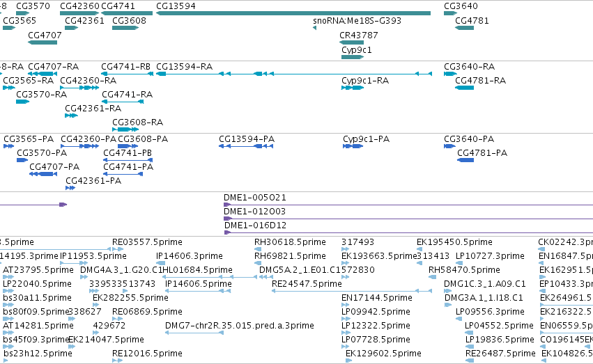Select the HL01684.5prime EST
593x364 pixels.
coord(210,277)
